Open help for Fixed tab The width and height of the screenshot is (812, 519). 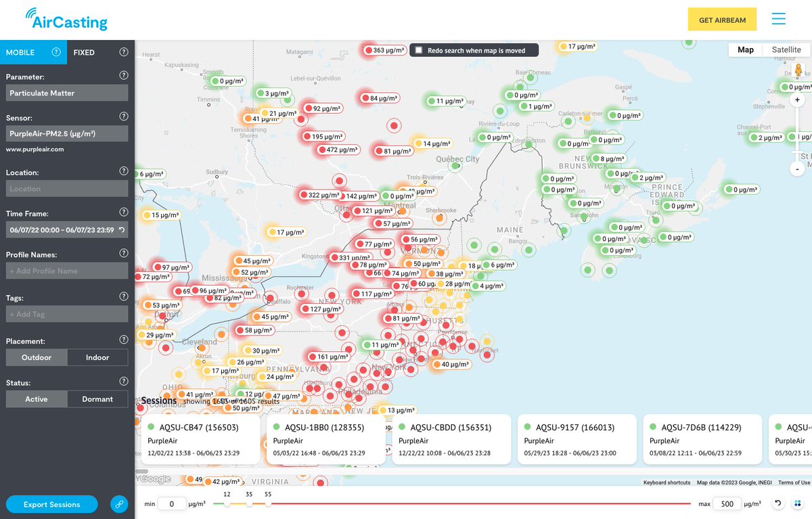pos(124,52)
